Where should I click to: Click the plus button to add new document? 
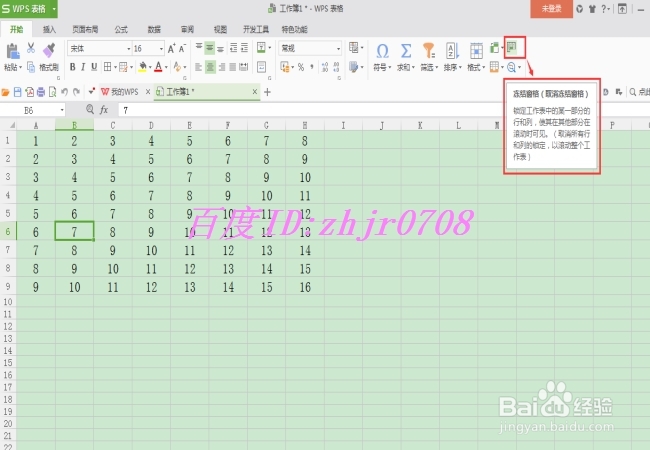tap(267, 92)
